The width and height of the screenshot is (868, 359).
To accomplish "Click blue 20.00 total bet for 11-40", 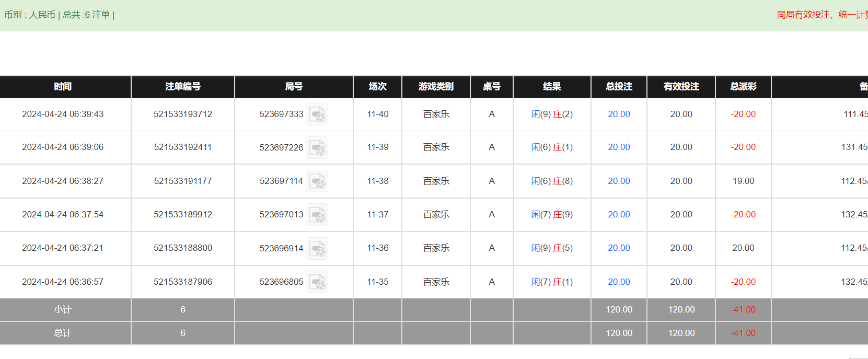I will (x=619, y=114).
